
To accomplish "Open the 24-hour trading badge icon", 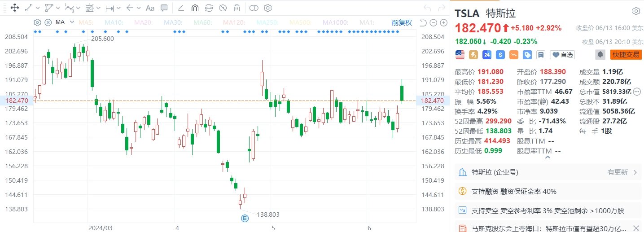I will point(486,55).
